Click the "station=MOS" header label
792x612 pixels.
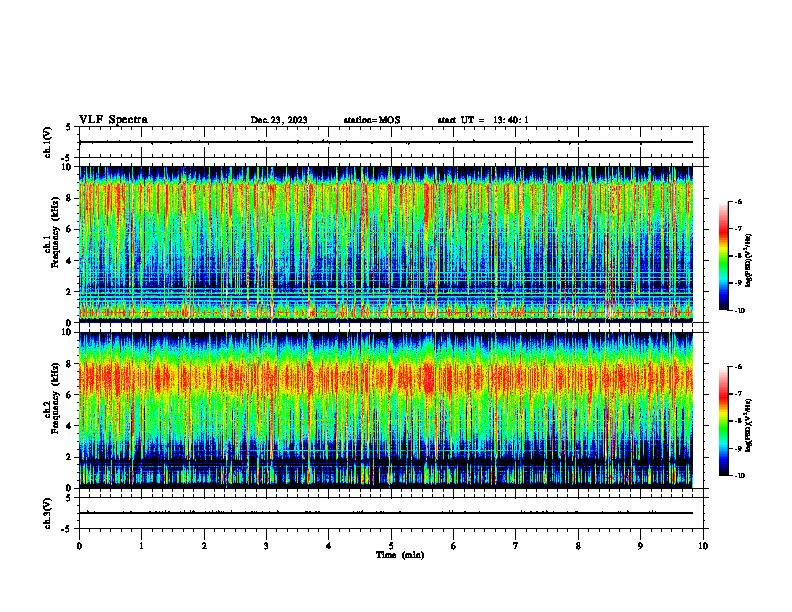click(372, 120)
